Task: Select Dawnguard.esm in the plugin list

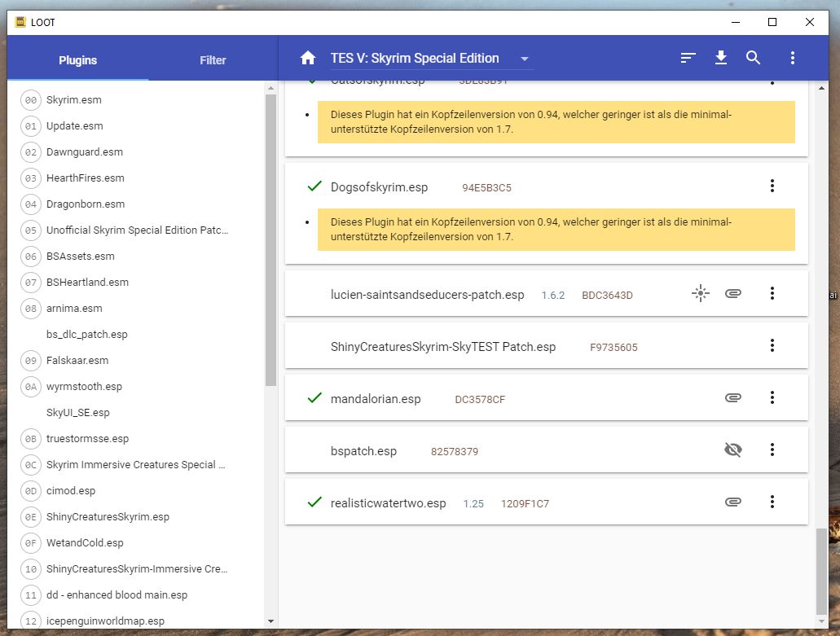Action: (x=85, y=152)
